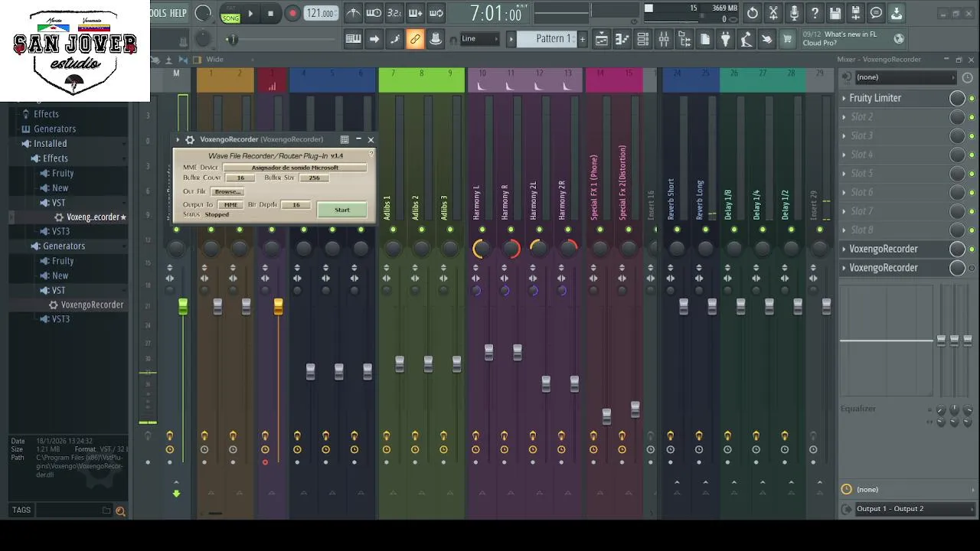Open the metronome icon in toolbar
This screenshot has height=551, width=980.
coord(353,13)
